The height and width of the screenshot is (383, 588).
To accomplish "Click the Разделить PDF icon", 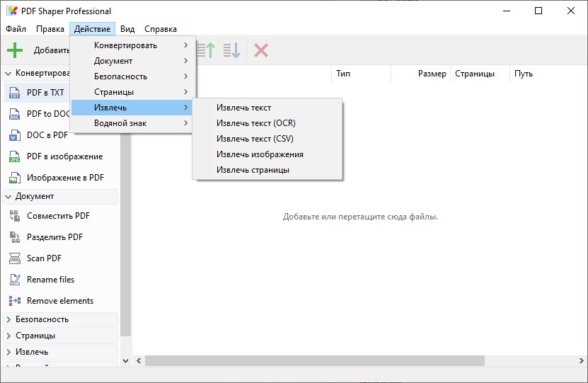I will pyautogui.click(x=15, y=237).
